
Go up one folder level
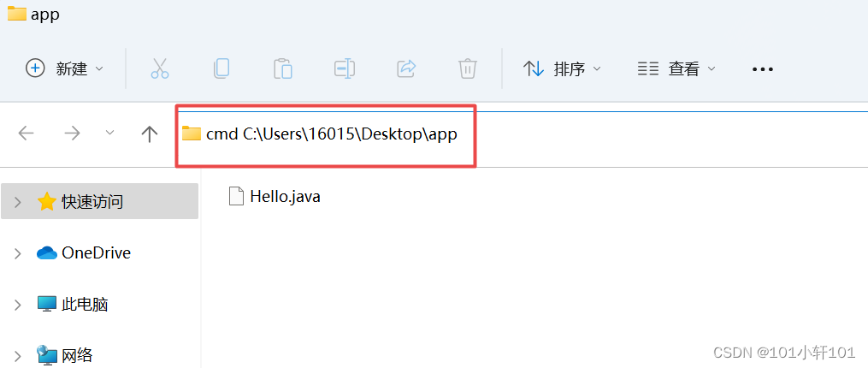tap(150, 133)
